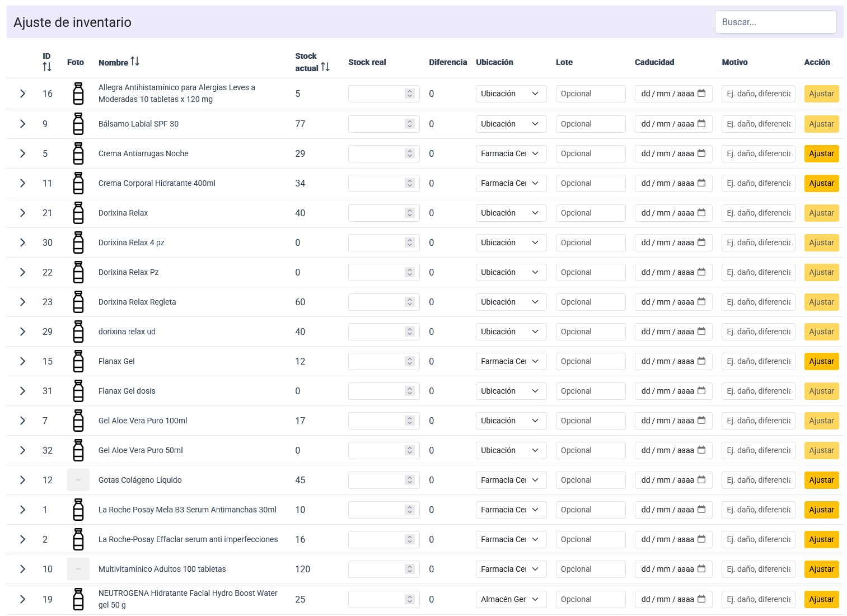The width and height of the screenshot is (847, 616).
Task: Open Ubicación dropdown for Crema Corporal Hidratante
Action: pyautogui.click(x=511, y=183)
